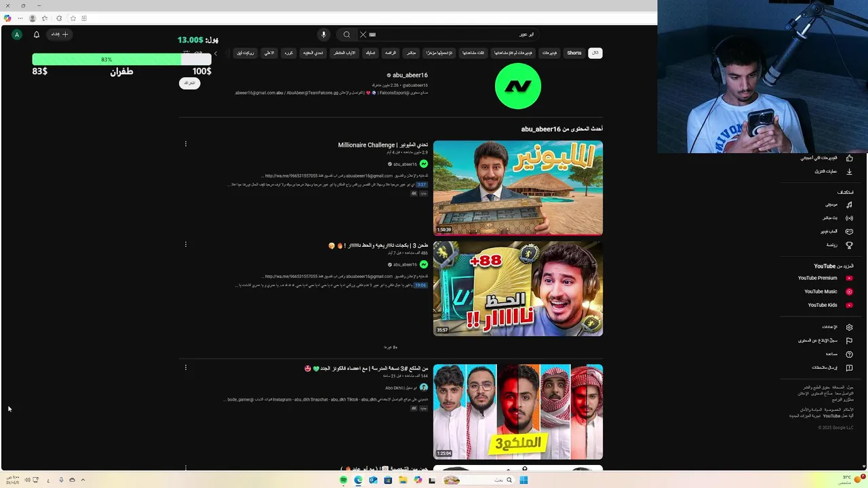
Task: Click the green 83% donation progress bar
Action: click(122, 60)
